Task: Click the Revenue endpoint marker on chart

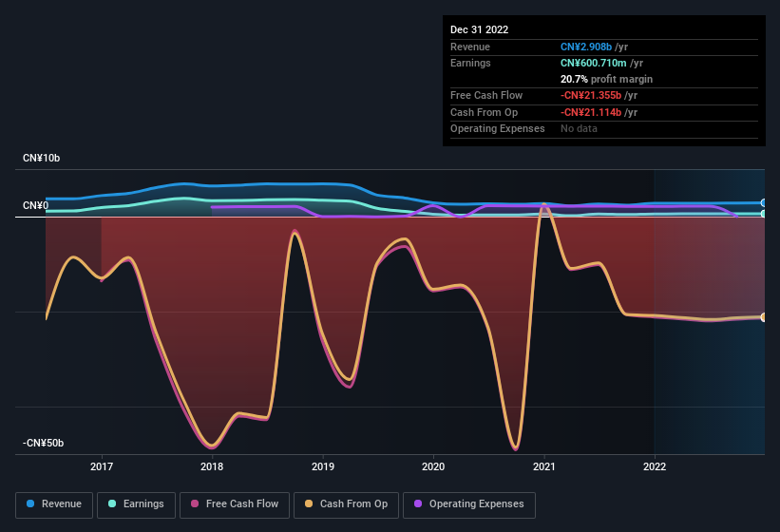Action: 764,203
